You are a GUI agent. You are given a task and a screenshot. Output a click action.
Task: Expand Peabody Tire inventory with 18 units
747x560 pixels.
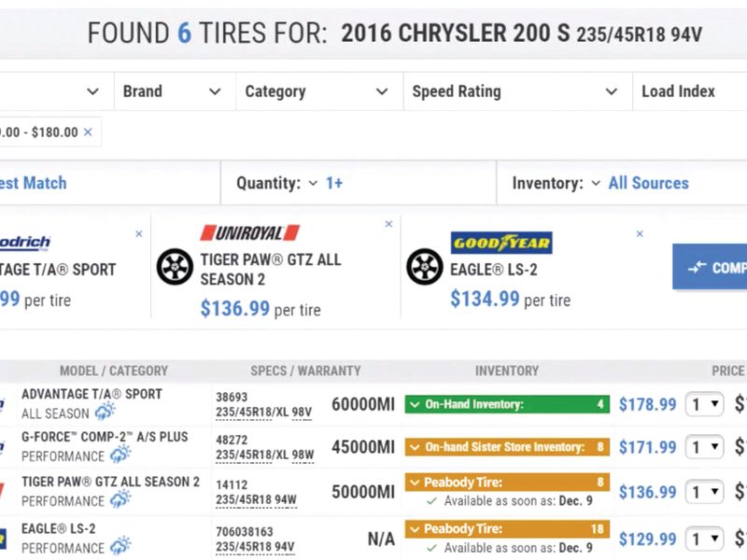tap(507, 529)
